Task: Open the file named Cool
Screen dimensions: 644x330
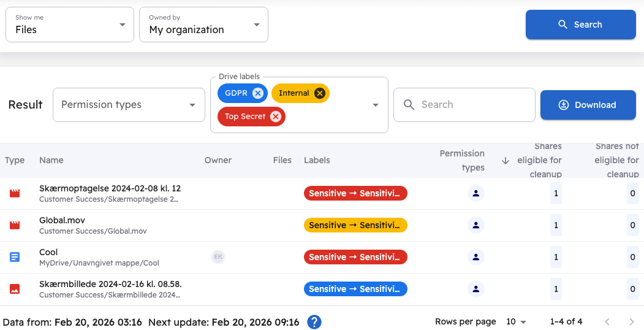Action: (x=48, y=252)
